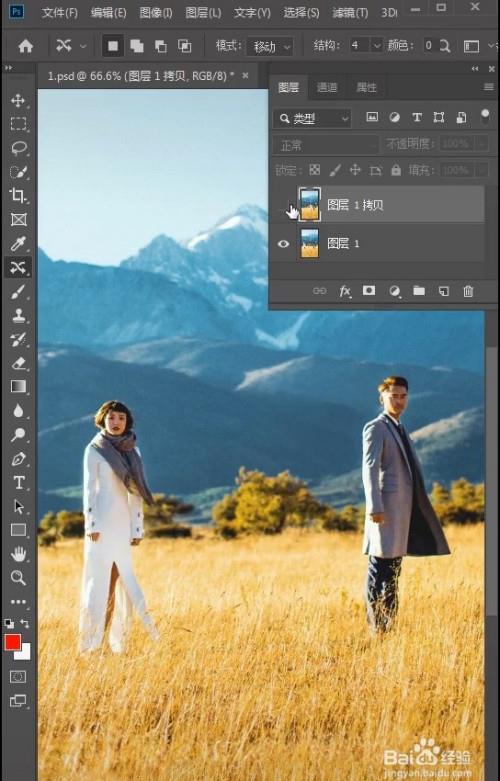The width and height of the screenshot is (500, 781).
Task: Hide 图层 1 using eye icon
Action: pos(283,244)
